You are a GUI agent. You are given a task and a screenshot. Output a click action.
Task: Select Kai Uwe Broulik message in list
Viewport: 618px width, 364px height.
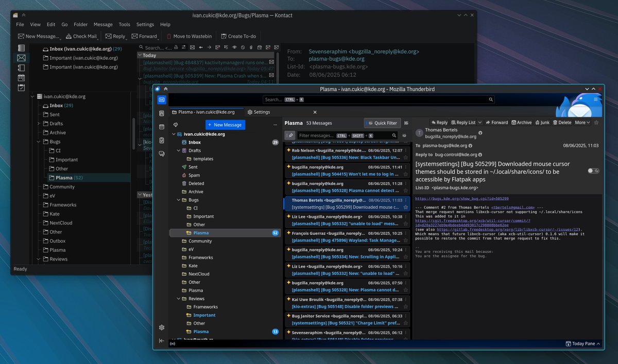click(348, 303)
